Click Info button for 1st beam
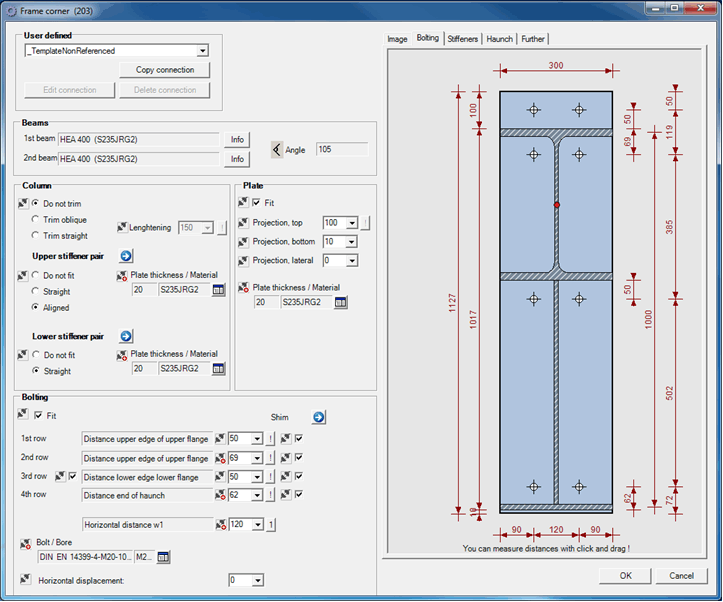Viewport: 723px width, 602px height. pos(237,140)
